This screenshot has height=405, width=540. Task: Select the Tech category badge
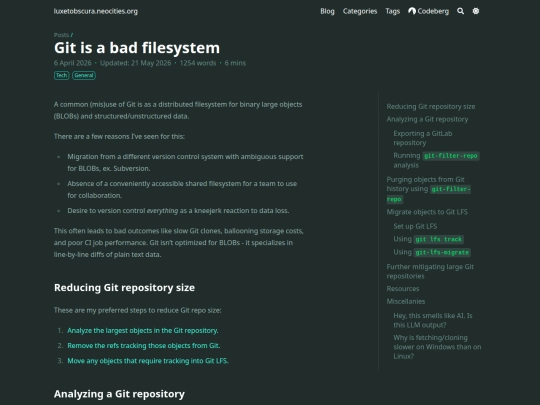pyautogui.click(x=62, y=75)
